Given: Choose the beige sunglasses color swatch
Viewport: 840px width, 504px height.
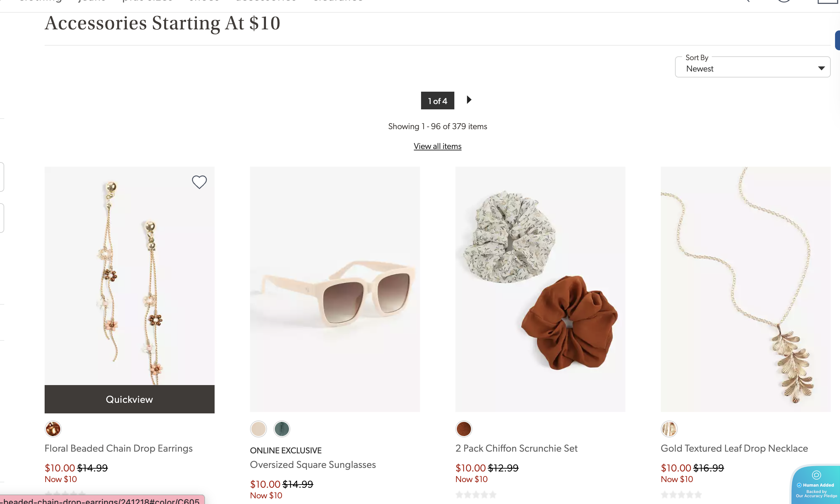Looking at the screenshot, I should pyautogui.click(x=259, y=429).
